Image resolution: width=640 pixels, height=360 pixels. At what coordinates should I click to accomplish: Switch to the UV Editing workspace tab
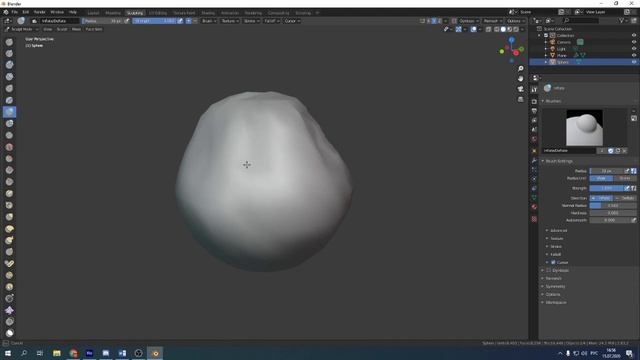click(x=158, y=13)
